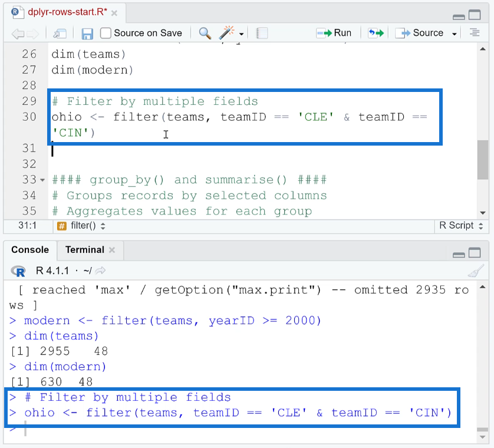Click the editor vertical scrollbar thumb

pos(482,160)
